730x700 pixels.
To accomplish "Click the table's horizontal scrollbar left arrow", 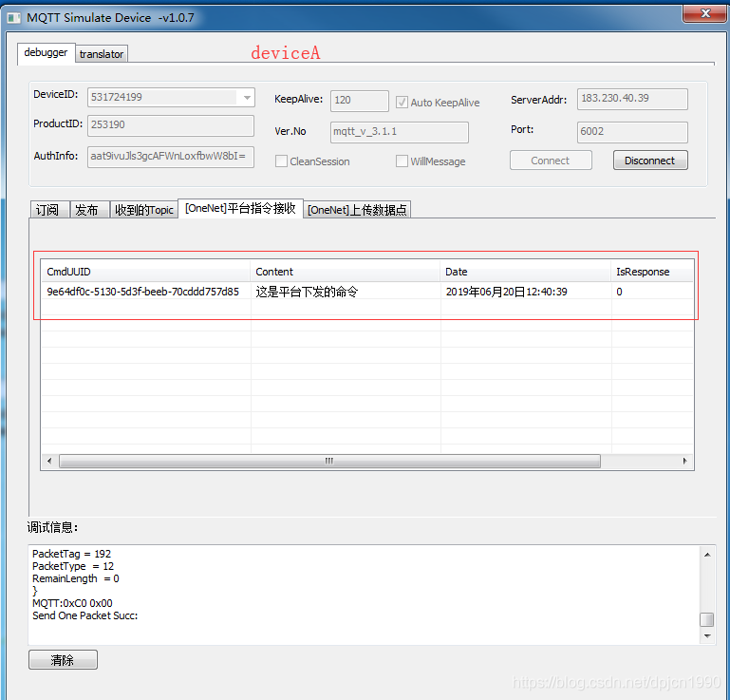I will pyautogui.click(x=49, y=461).
